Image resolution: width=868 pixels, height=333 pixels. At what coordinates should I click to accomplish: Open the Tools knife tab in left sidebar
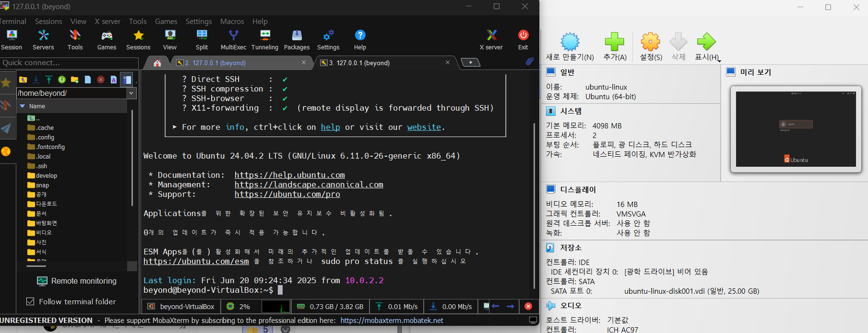[x=6, y=105]
